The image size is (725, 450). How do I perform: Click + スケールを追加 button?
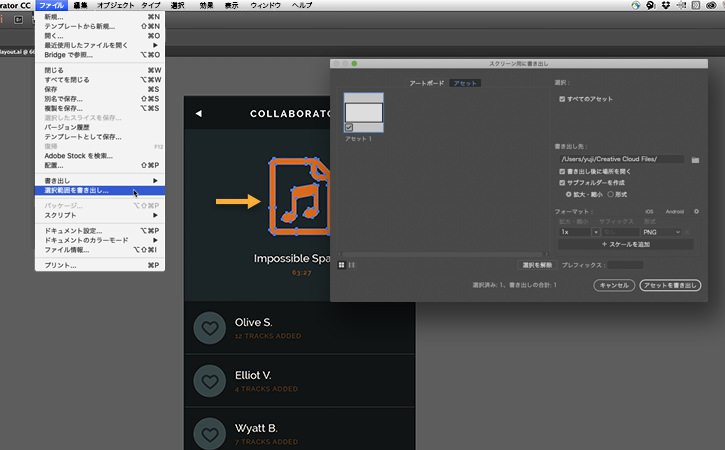(626, 244)
